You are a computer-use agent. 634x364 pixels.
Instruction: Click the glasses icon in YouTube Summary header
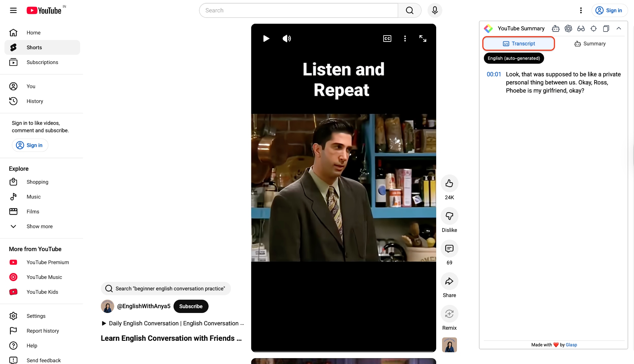(581, 28)
